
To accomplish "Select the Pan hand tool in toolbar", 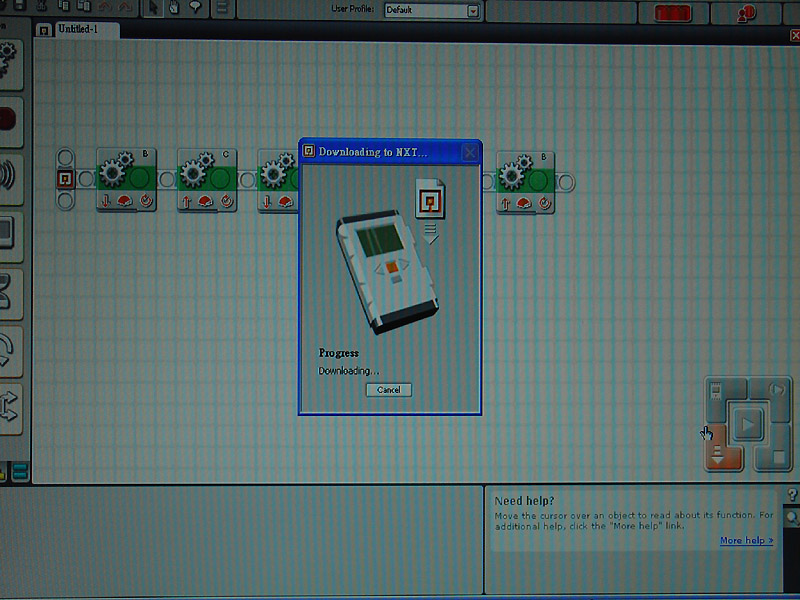I will point(174,7).
